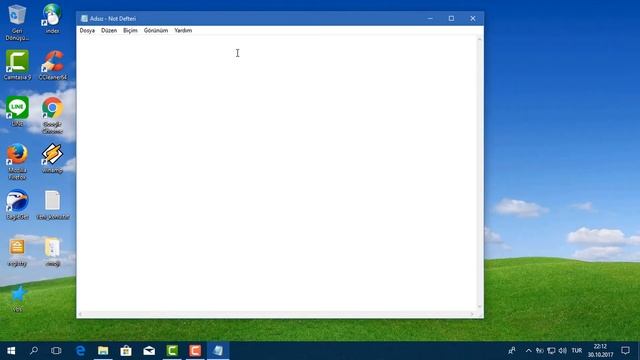Select the zipped folder desktop icon
This screenshot has height=360, width=640.
[52, 252]
